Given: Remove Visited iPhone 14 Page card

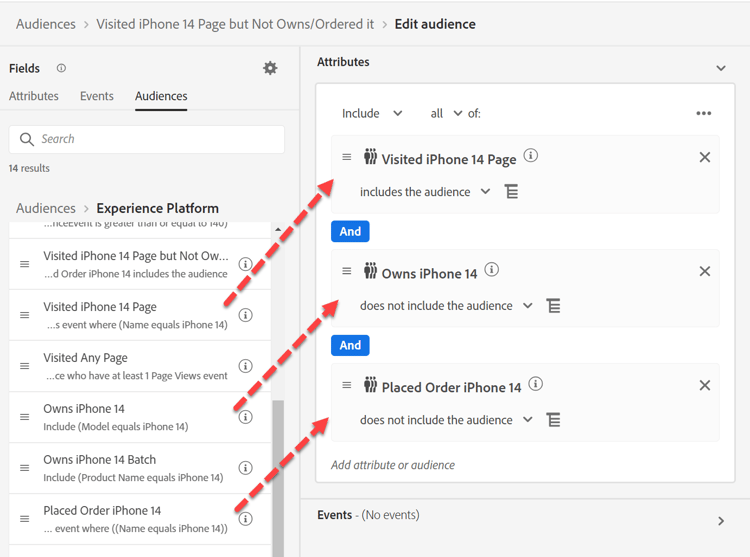Looking at the screenshot, I should point(705,157).
